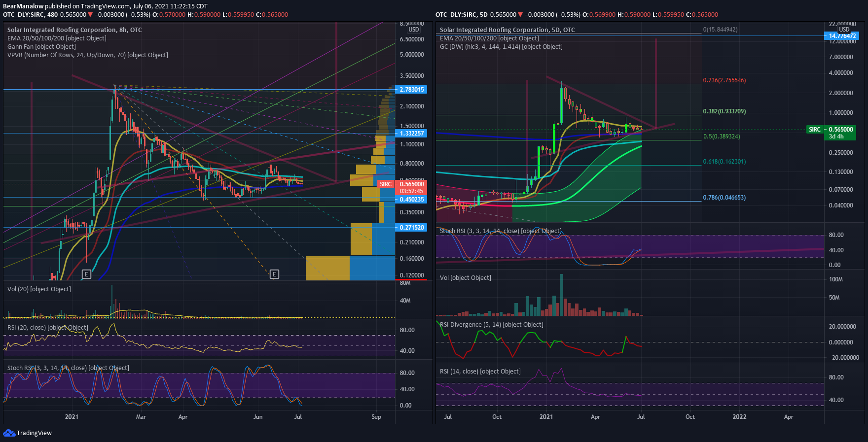Click the USD currency label on the left chart

[x=414, y=30]
